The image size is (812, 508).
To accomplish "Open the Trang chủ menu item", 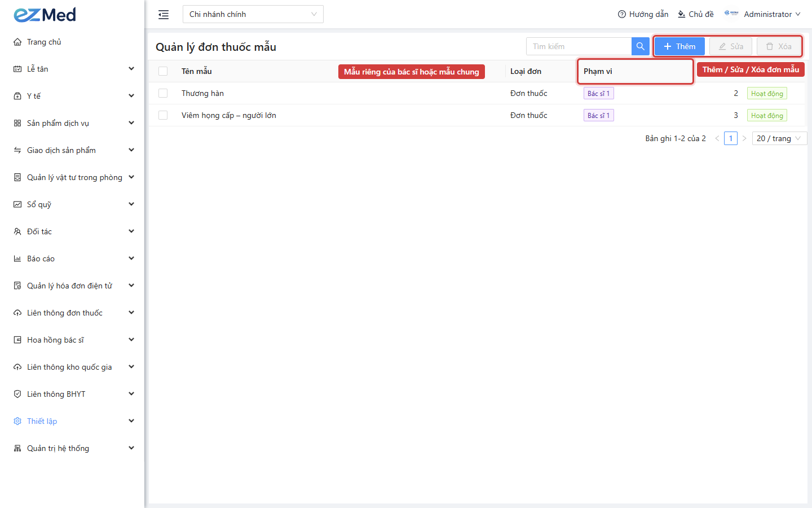I will click(72, 42).
